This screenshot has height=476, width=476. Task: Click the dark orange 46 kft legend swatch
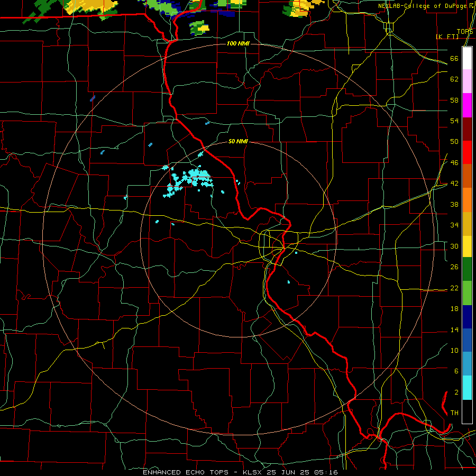[467, 176]
